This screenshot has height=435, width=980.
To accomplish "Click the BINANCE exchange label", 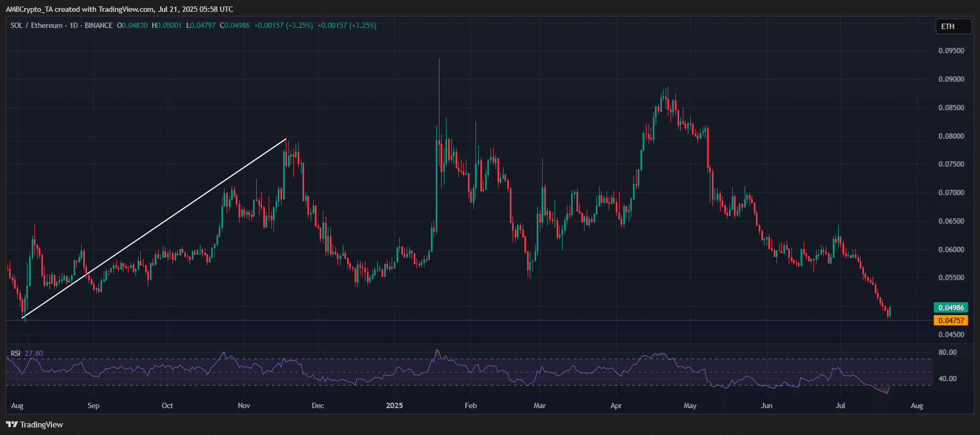I will [99, 25].
